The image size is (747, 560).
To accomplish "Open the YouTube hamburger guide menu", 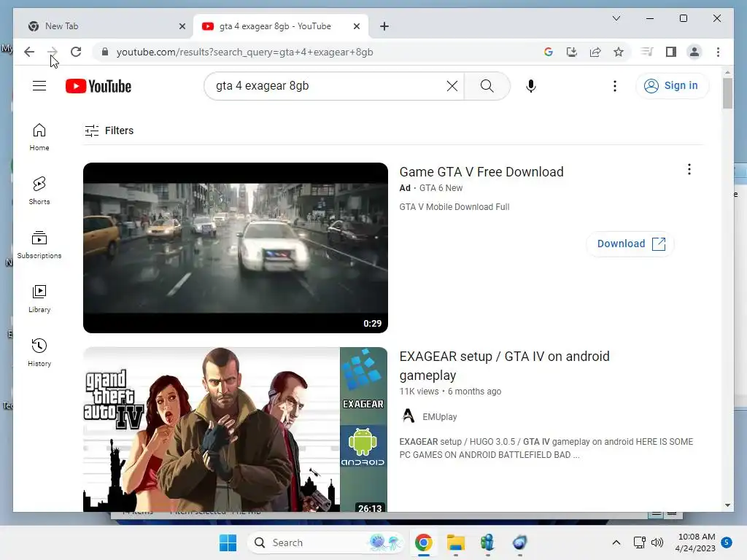I will (39, 86).
